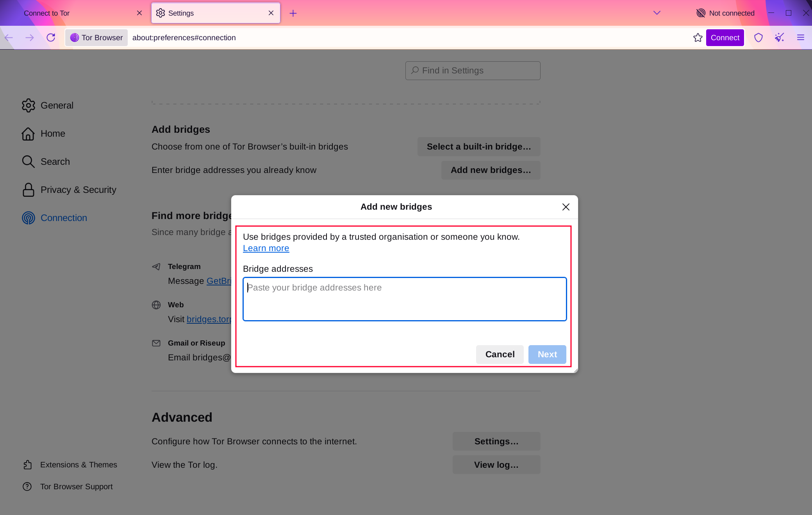The width and height of the screenshot is (812, 515).
Task: Close the Connect to Tor tab
Action: pyautogui.click(x=139, y=13)
